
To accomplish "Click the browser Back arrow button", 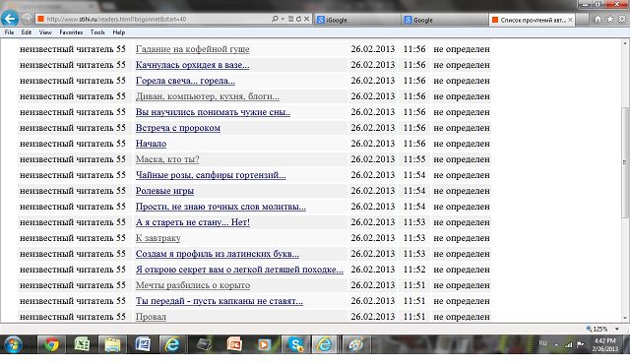I will (10, 19).
